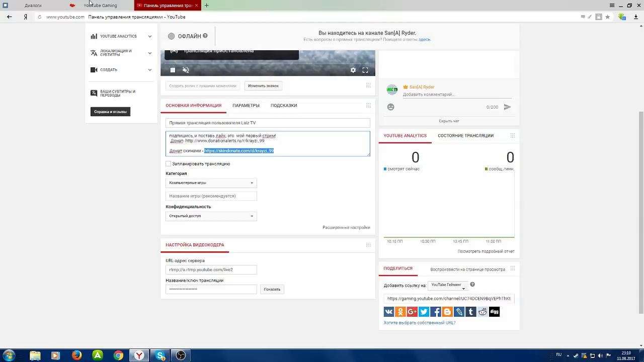Open OBS Studio from the taskbar
644x362 pixels.
point(181,355)
